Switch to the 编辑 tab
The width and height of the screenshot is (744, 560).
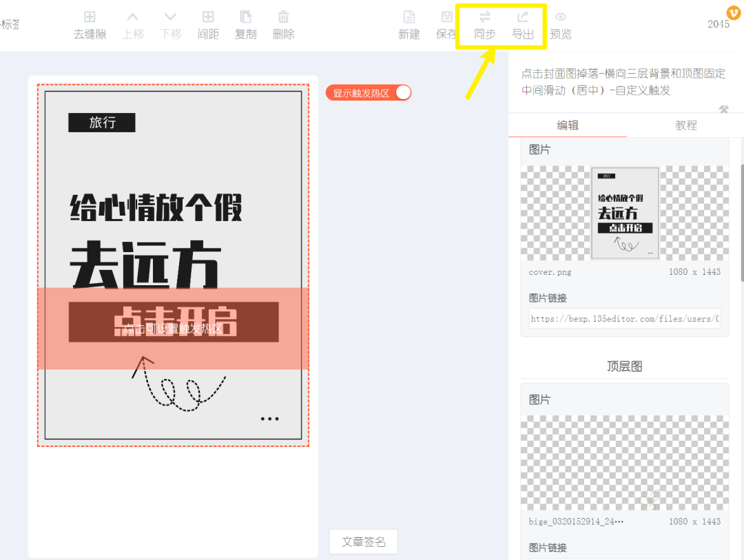coord(568,125)
